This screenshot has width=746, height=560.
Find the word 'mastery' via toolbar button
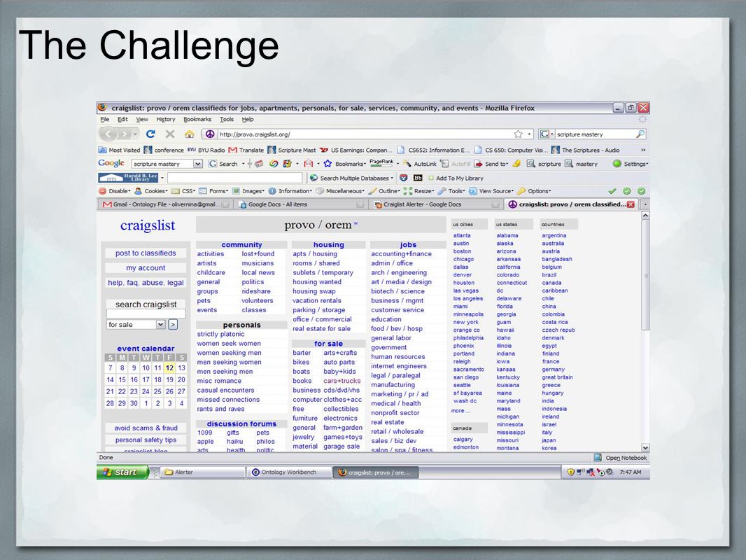[x=581, y=164]
